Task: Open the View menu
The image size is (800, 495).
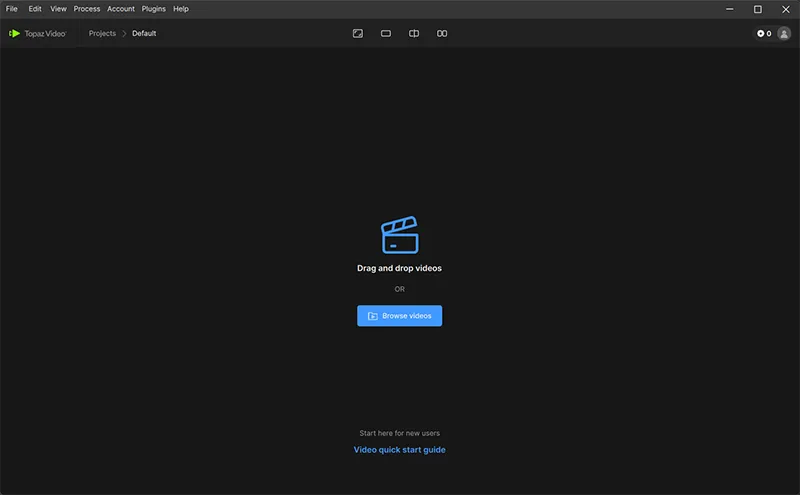Action: tap(58, 9)
